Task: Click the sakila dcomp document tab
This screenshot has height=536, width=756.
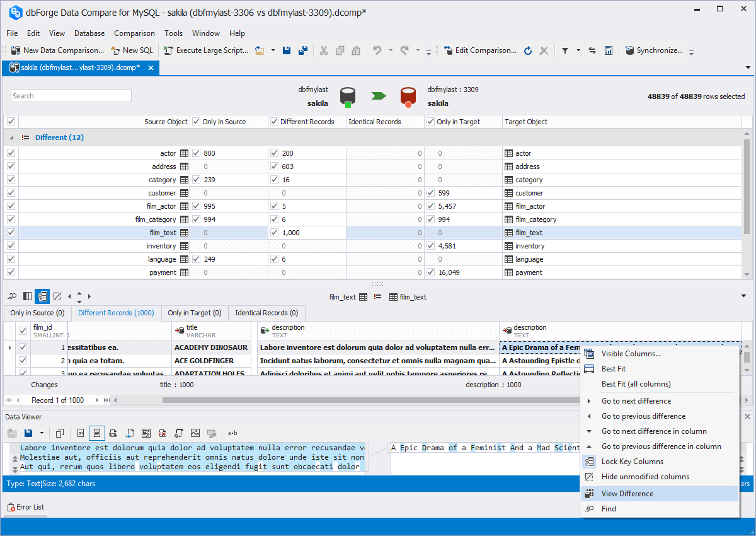Action: pos(81,67)
